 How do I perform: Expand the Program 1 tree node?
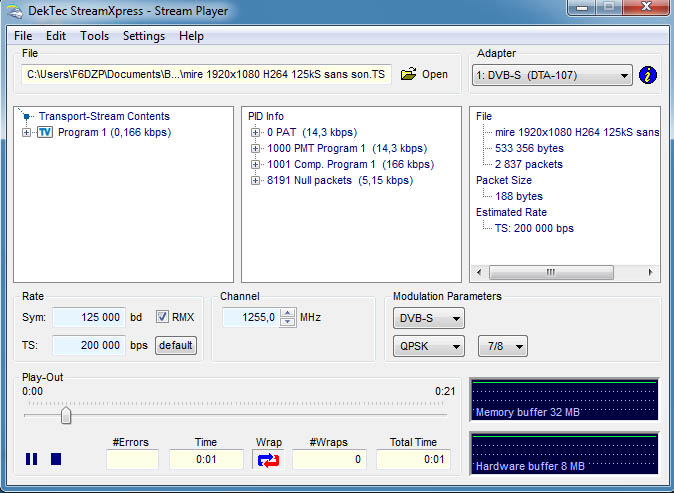[x=26, y=132]
